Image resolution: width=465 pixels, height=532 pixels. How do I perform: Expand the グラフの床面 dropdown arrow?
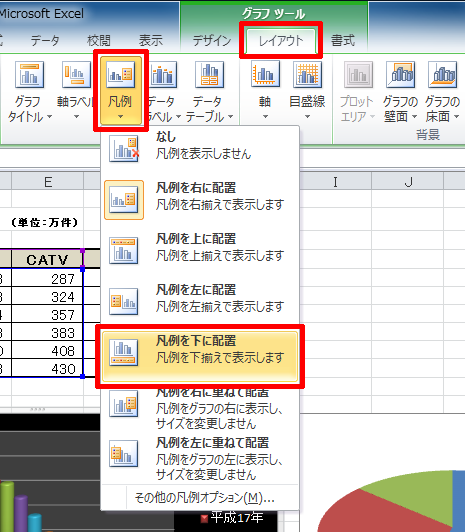pyautogui.click(x=457, y=117)
